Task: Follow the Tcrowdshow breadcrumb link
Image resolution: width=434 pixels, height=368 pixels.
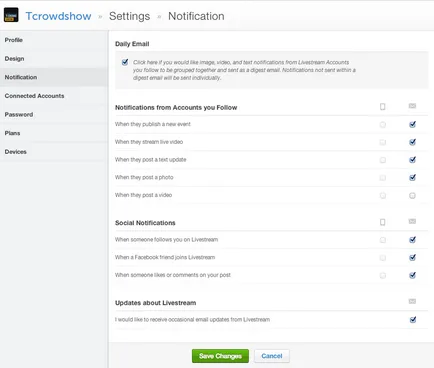Action: pyautogui.click(x=58, y=16)
